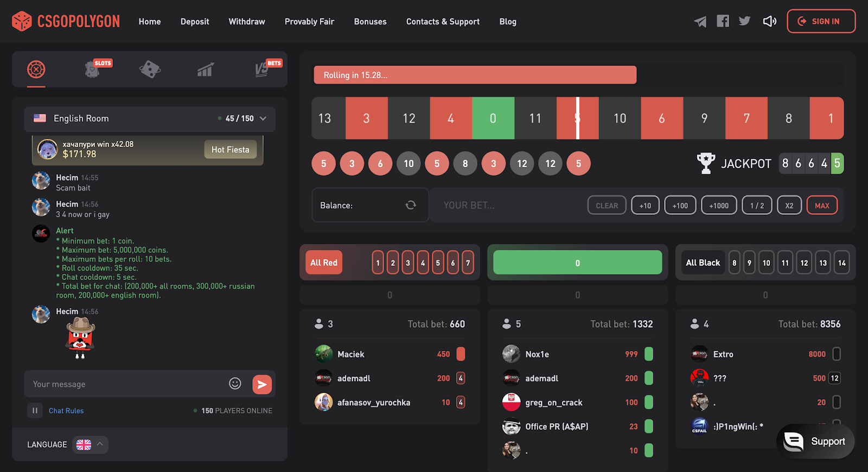Open the Telegram channel icon

tap(700, 22)
